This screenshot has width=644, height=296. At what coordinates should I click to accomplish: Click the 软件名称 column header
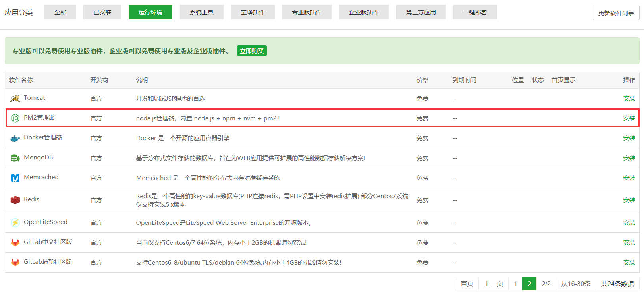21,80
